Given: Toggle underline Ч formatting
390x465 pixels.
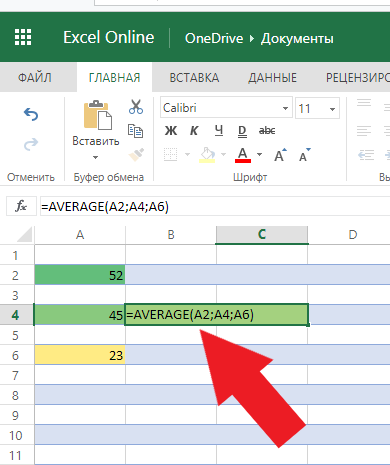Looking at the screenshot, I should pos(218,131).
